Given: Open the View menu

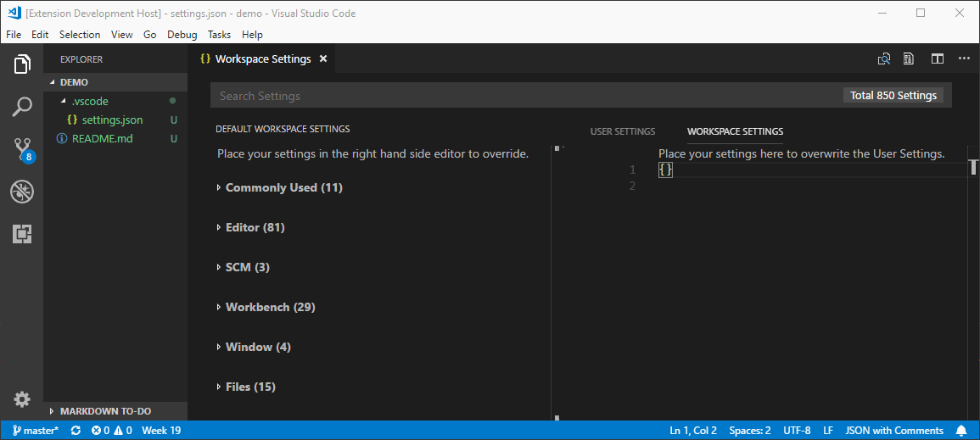Looking at the screenshot, I should (x=122, y=34).
